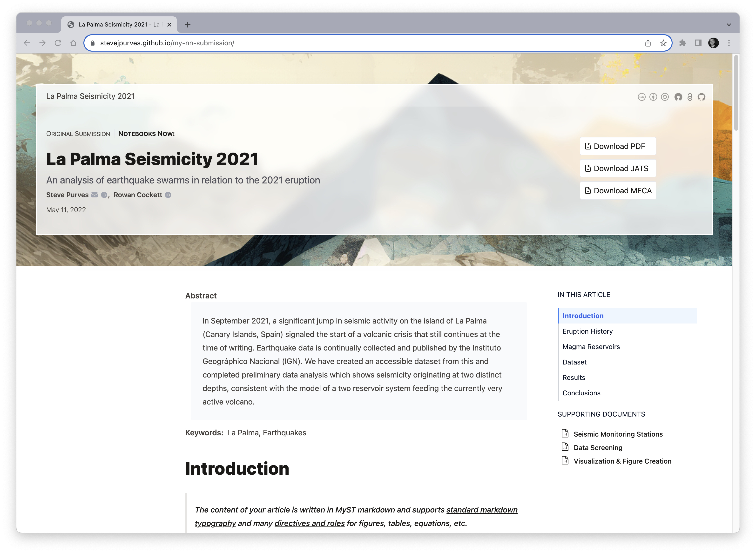Click the Download MECA icon button
Viewport: 756px width, 553px height.
(x=587, y=190)
